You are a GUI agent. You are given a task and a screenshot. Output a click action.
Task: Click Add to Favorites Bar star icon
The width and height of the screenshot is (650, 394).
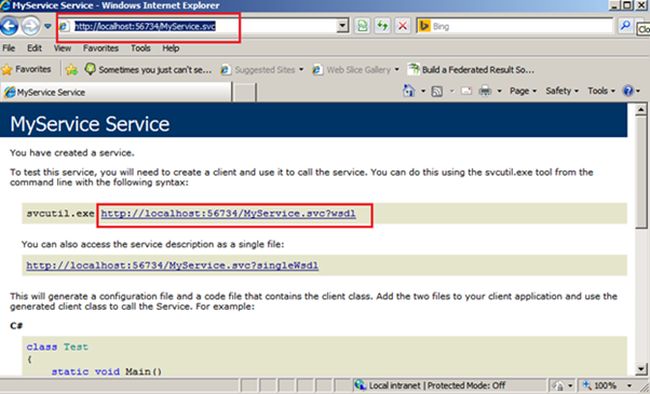tap(71, 70)
